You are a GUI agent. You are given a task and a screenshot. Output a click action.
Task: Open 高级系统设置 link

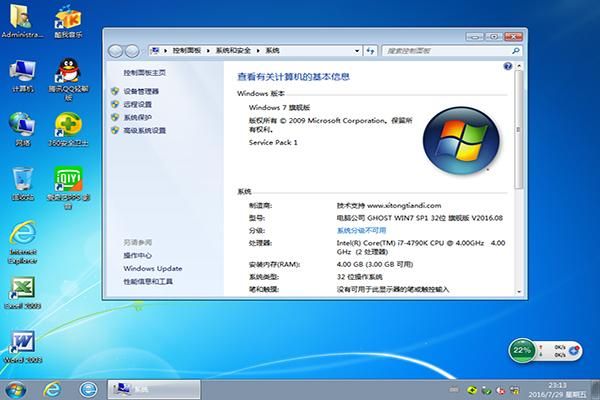coord(145,130)
